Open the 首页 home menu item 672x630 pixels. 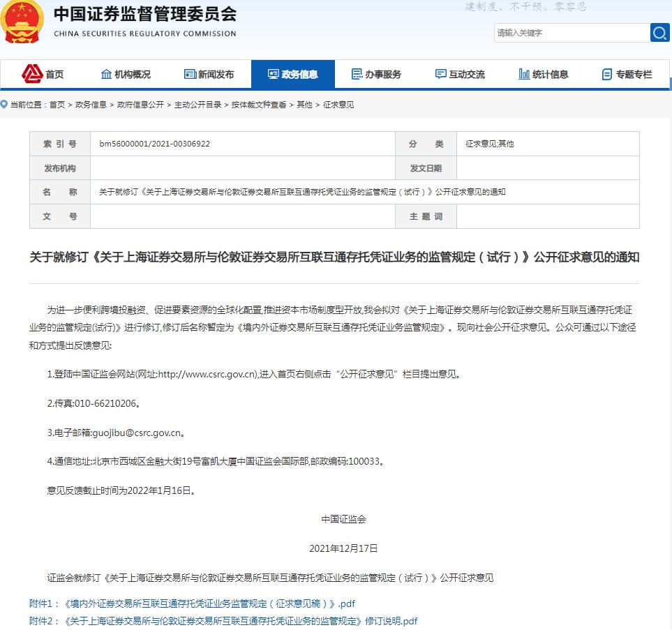point(54,75)
